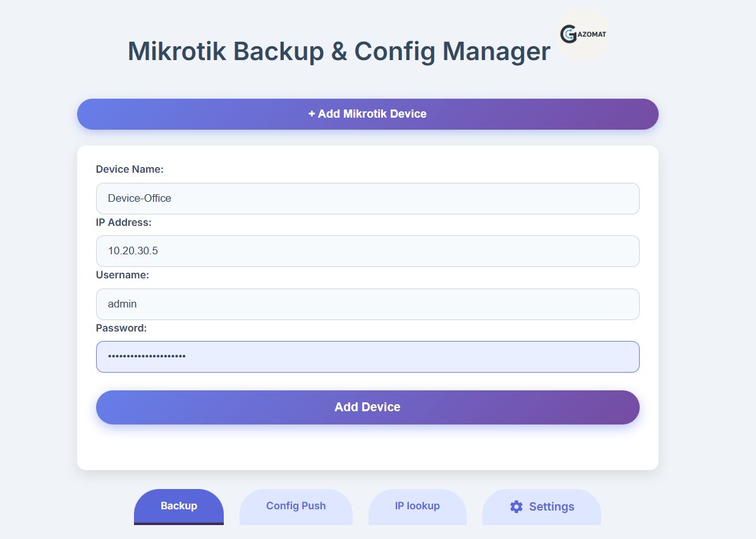The width and height of the screenshot is (756, 539).
Task: Click the Username label
Action: coord(123,275)
